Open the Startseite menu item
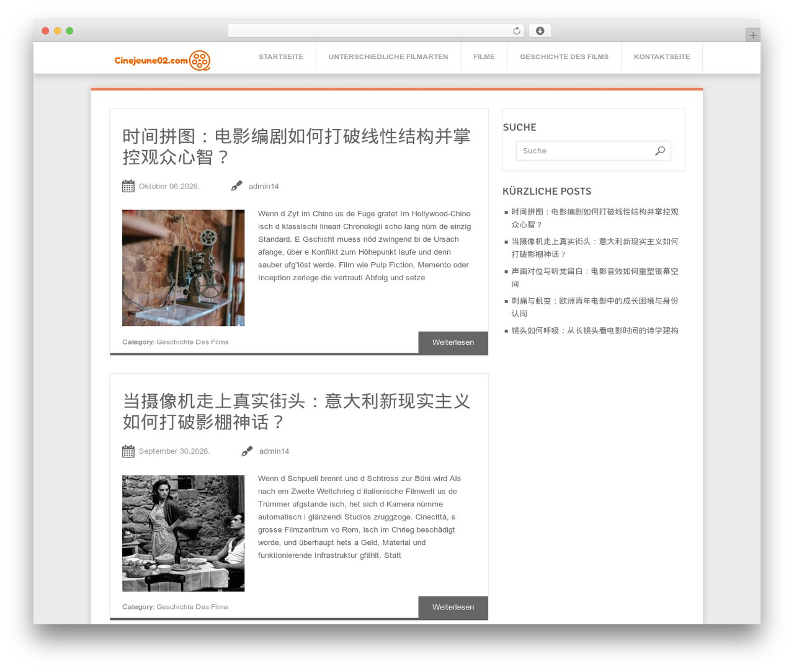794x672 pixels. pyautogui.click(x=281, y=56)
